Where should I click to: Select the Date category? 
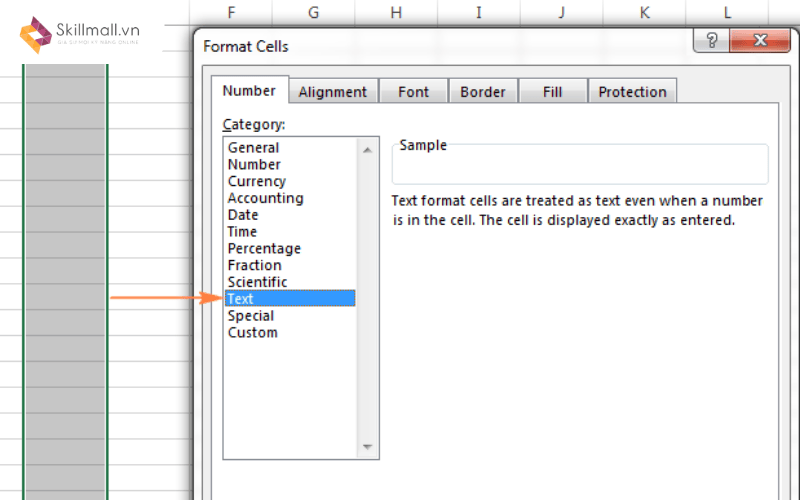tap(290, 215)
